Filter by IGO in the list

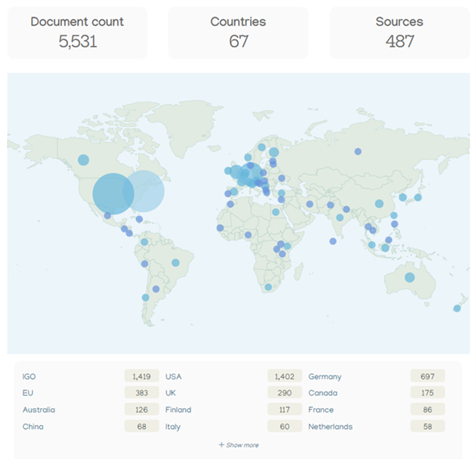[29, 377]
